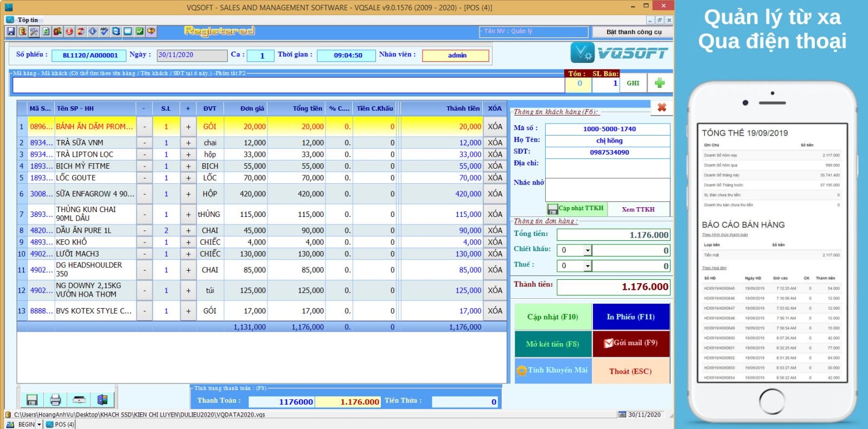
Task: Click the printer icon in bottom toolbar
Action: 55,400
